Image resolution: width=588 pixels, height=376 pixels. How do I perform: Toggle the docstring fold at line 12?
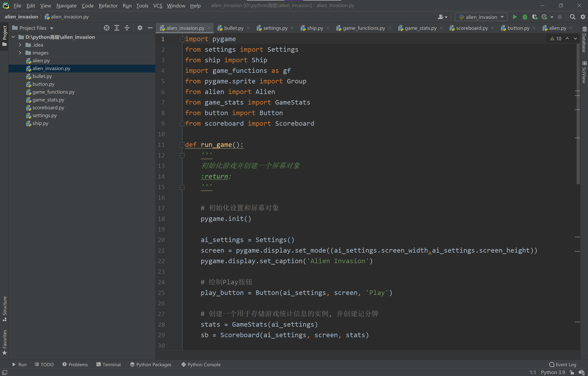pyautogui.click(x=182, y=155)
